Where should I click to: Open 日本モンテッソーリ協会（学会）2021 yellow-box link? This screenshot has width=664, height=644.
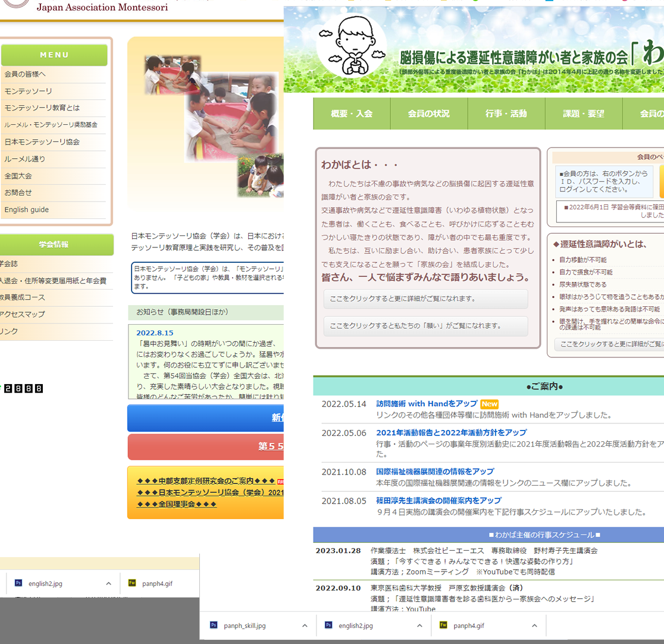coord(210,492)
